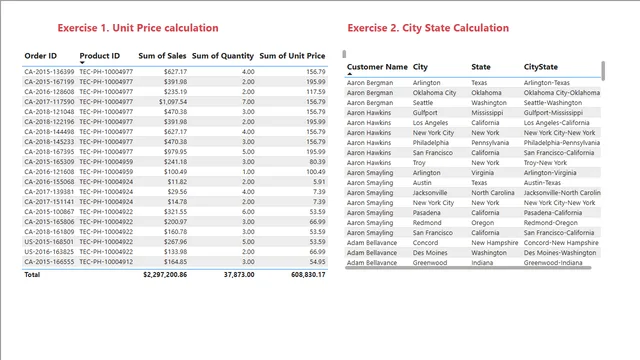Click the $321.55 sales value
The width and height of the screenshot is (640, 360).
[176, 212]
